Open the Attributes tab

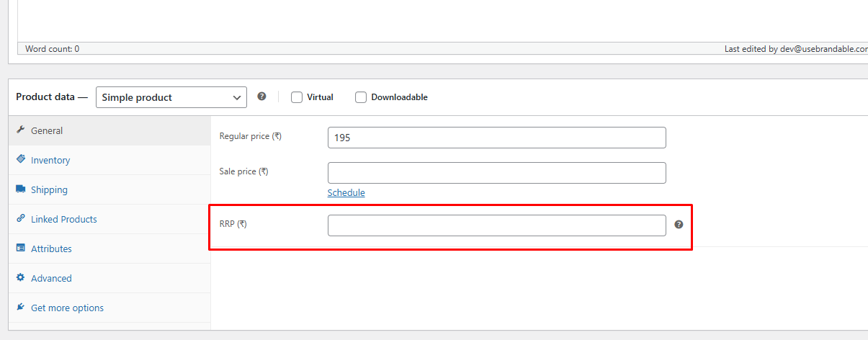point(51,249)
